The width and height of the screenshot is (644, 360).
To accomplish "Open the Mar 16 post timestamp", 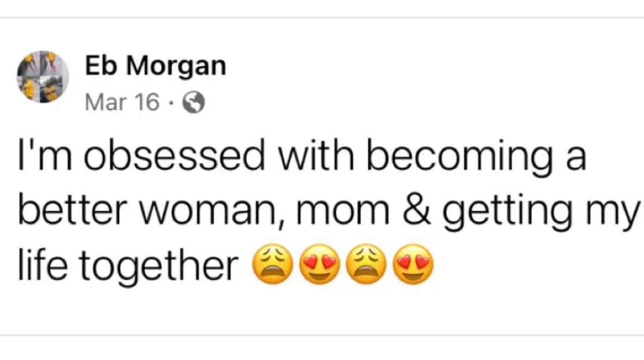I will pyautogui.click(x=122, y=102).
